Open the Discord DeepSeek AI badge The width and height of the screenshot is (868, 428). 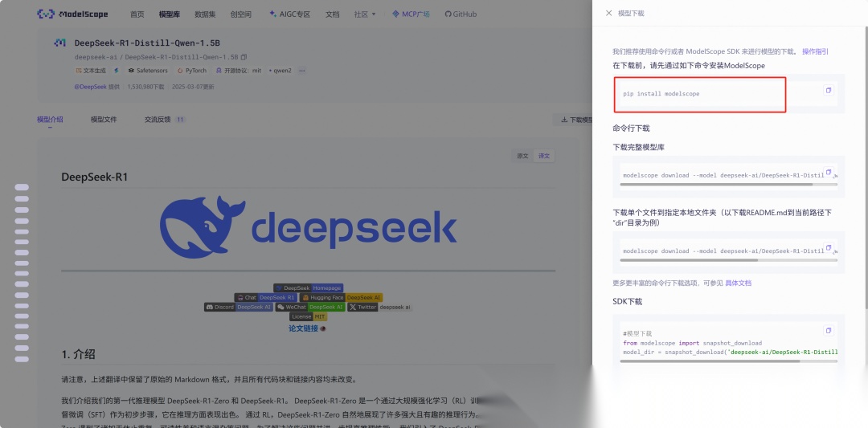coord(239,307)
